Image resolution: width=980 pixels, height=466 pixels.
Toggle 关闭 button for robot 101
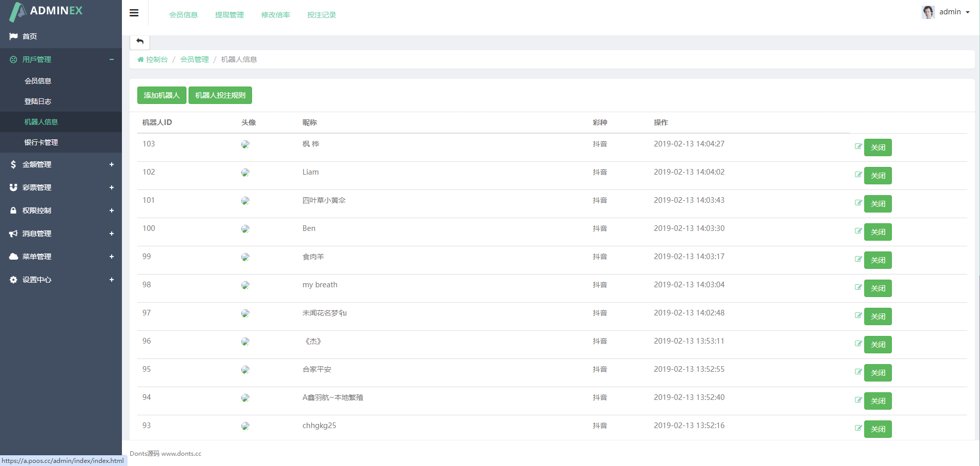[x=878, y=204]
